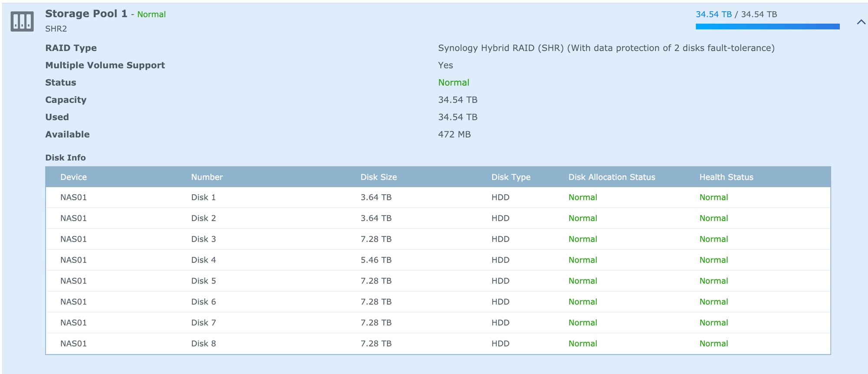The image size is (868, 374).
Task: Click the Normal value of Status row
Action: coord(454,83)
